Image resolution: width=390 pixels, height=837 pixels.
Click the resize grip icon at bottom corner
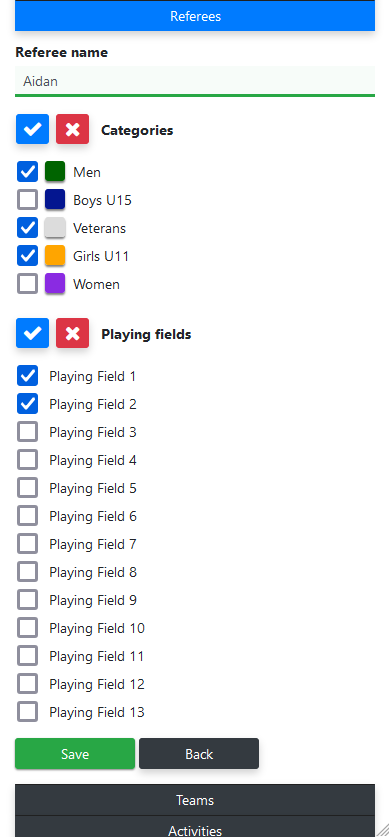click(x=383, y=830)
